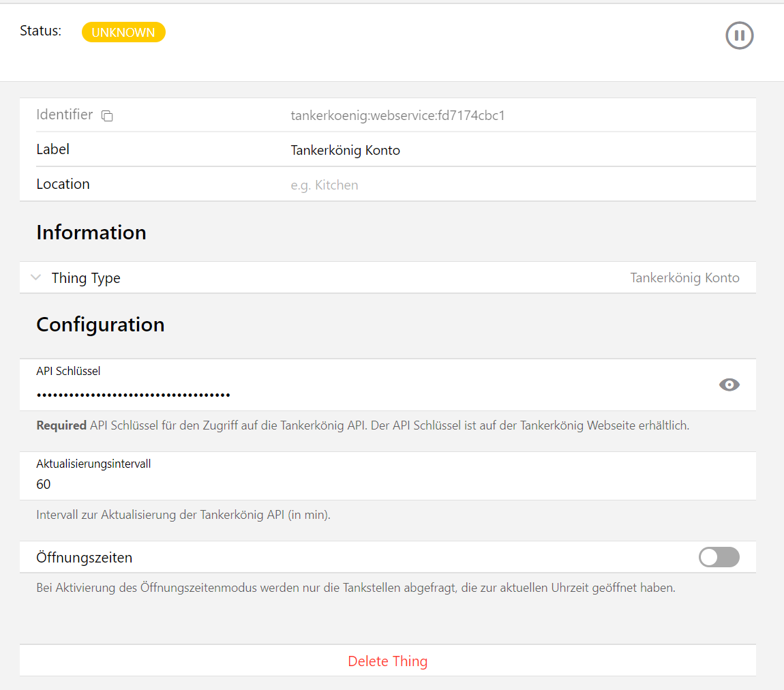Image resolution: width=784 pixels, height=690 pixels.
Task: Click the Intervall zur Aktualisierung description
Action: coord(183,515)
